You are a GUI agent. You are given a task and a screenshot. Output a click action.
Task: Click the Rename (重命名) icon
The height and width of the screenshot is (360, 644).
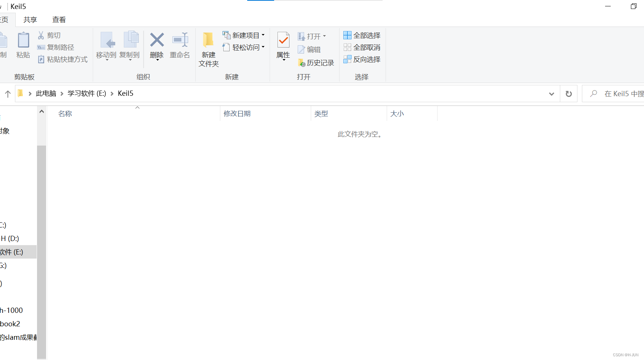(180, 40)
